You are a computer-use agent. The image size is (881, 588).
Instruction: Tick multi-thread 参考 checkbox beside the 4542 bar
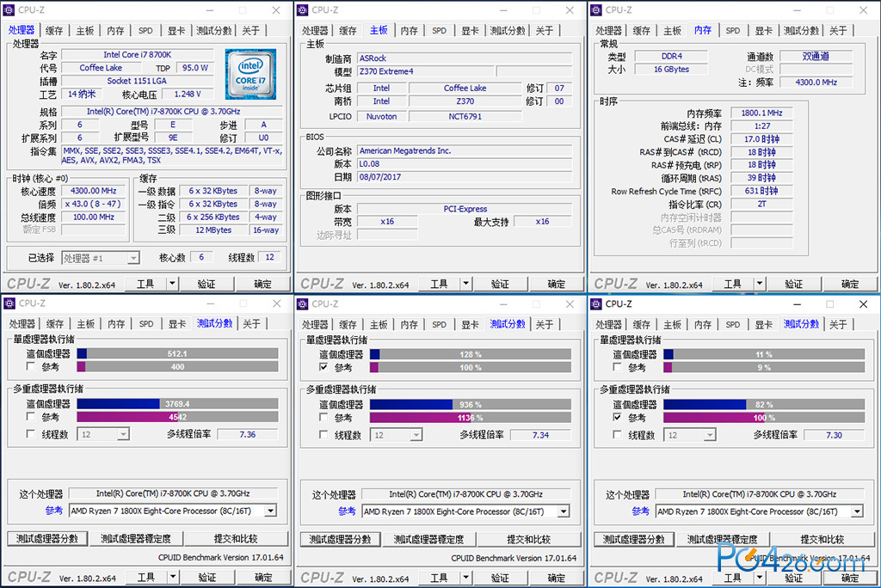[x=31, y=416]
